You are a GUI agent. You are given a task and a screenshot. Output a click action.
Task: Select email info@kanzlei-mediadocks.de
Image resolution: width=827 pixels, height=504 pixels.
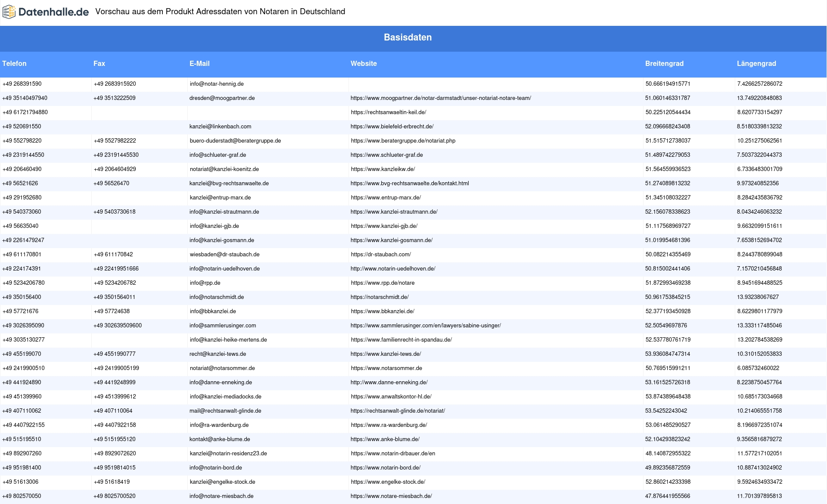coord(226,397)
